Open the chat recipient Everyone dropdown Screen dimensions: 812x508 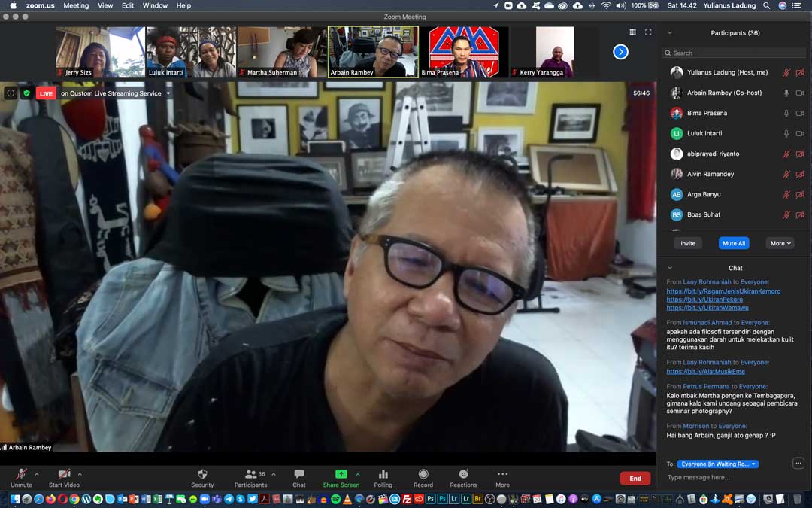tap(718, 464)
